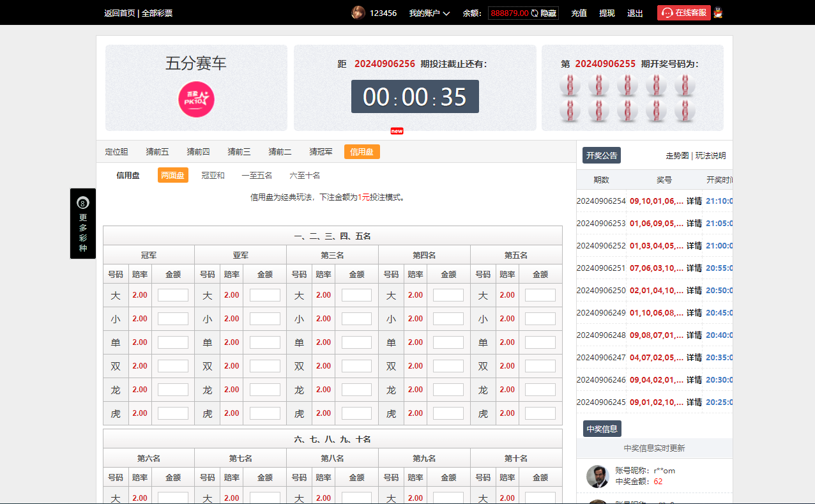Expand the 更多彩种 side panel

coord(83,232)
